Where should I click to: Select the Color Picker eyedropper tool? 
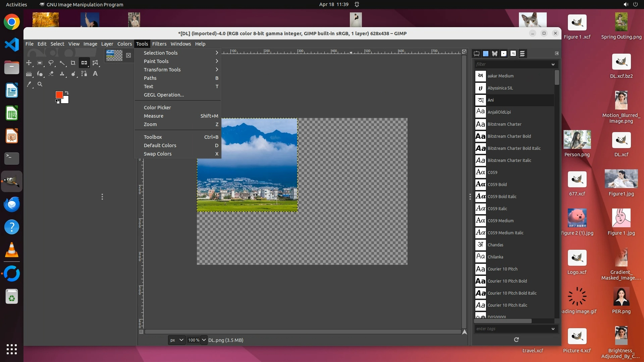(29, 84)
